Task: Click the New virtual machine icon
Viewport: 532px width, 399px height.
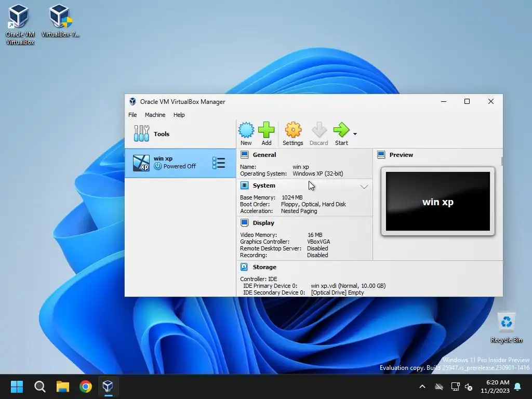Action: coord(246,130)
